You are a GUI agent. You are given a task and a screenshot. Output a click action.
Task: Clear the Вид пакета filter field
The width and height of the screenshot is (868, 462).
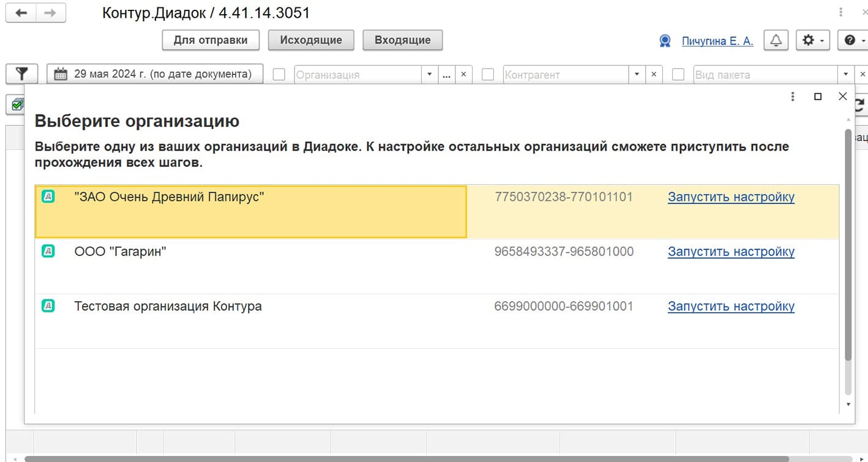tap(862, 75)
